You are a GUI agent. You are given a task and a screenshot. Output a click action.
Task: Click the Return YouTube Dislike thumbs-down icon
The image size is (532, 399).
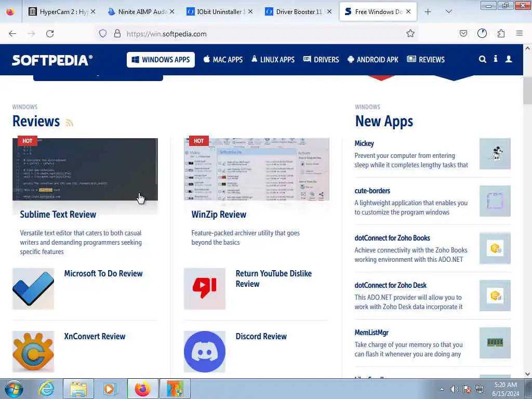click(x=205, y=289)
